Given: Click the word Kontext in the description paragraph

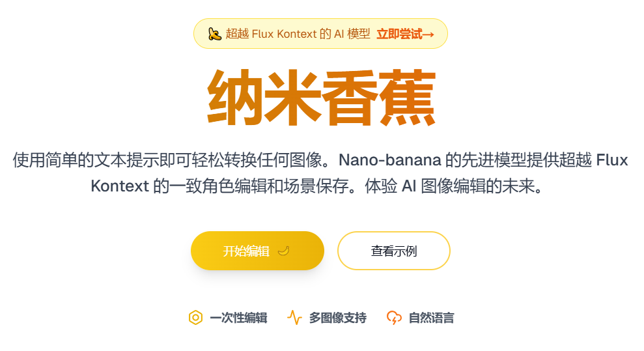Looking at the screenshot, I should [119, 186].
